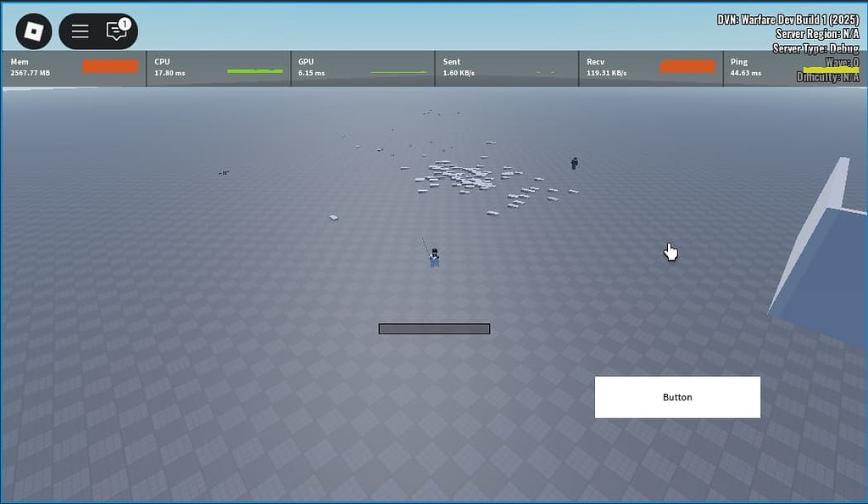Viewport: 868px width, 504px height.
Task: Click the Mem stat panel
Action: (72, 68)
